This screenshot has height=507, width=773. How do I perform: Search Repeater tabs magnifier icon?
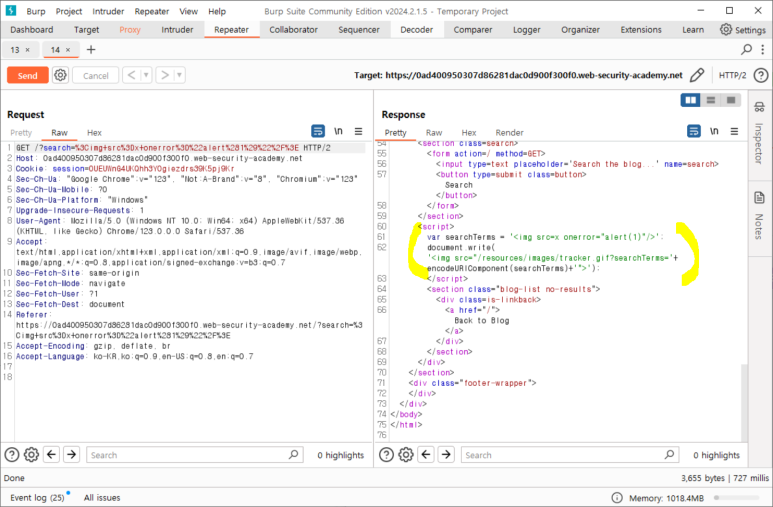746,49
